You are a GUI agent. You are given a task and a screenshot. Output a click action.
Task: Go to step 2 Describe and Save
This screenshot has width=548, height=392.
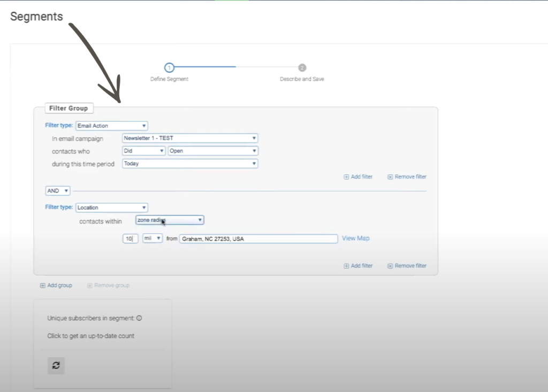click(x=302, y=68)
